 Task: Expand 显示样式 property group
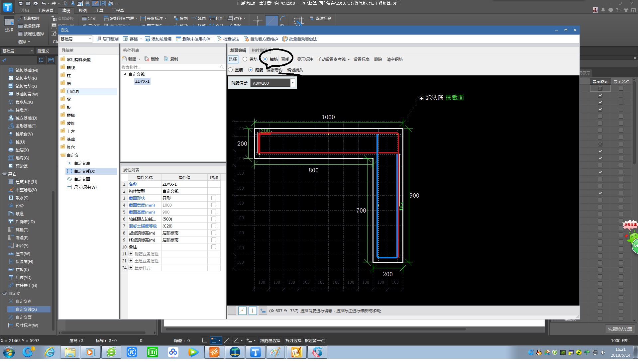[131, 268]
